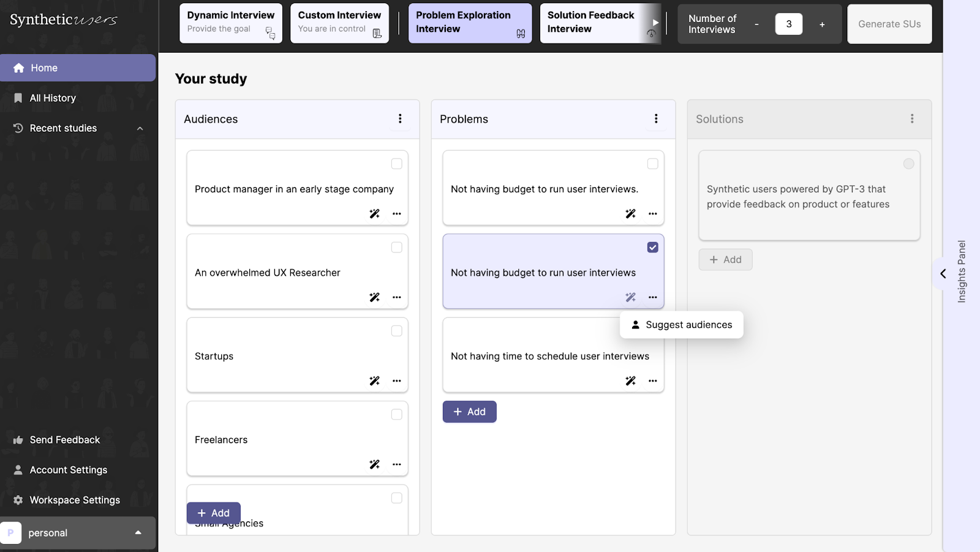Click the wand icon on the Startups card
Screen dimensions: 980x552
coord(374,380)
